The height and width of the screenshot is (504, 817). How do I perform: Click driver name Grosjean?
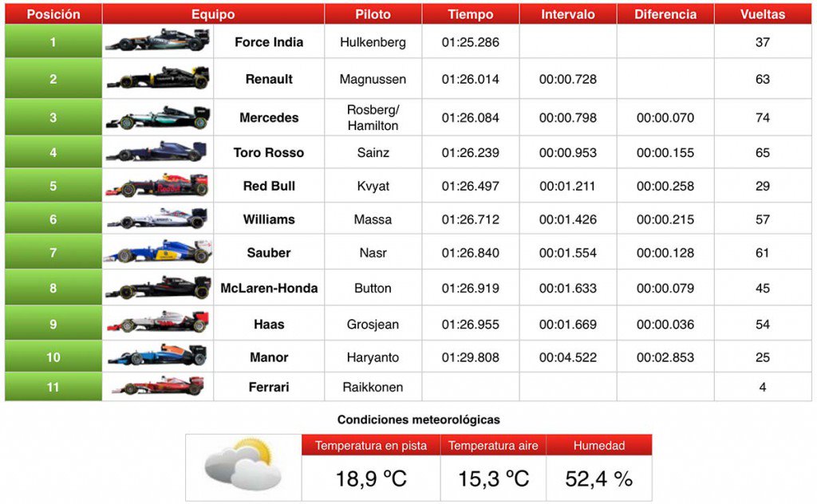pos(373,325)
